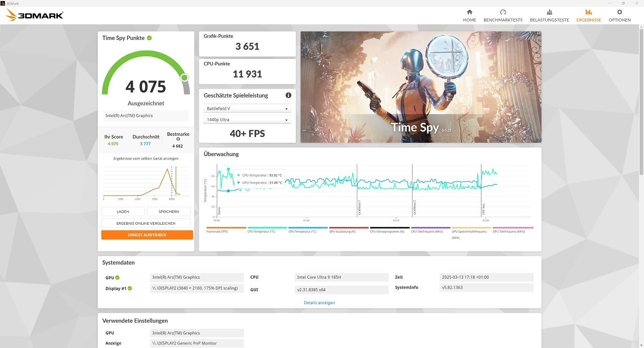This screenshot has width=644, height=348.
Task: Open the HOME tab
Action: coord(469,15)
